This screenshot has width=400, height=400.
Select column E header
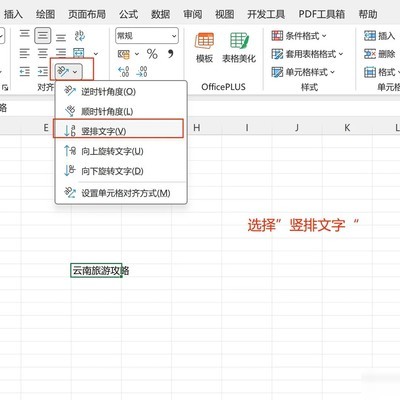pos(46,127)
